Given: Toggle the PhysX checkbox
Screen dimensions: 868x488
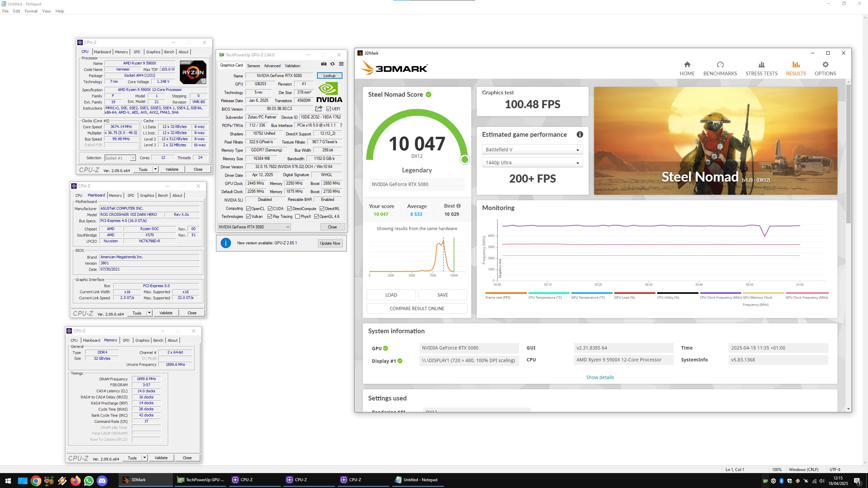Looking at the screenshot, I should click(297, 217).
